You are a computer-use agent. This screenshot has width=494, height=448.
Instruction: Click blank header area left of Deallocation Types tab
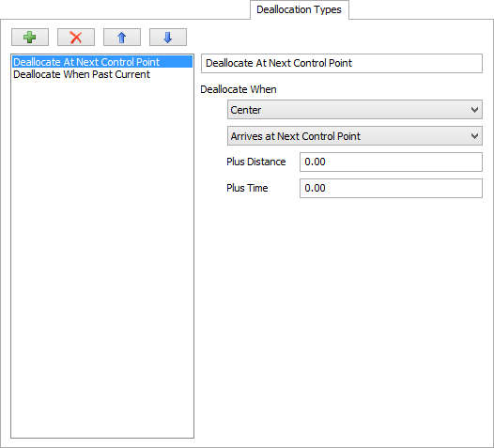coord(125,9)
